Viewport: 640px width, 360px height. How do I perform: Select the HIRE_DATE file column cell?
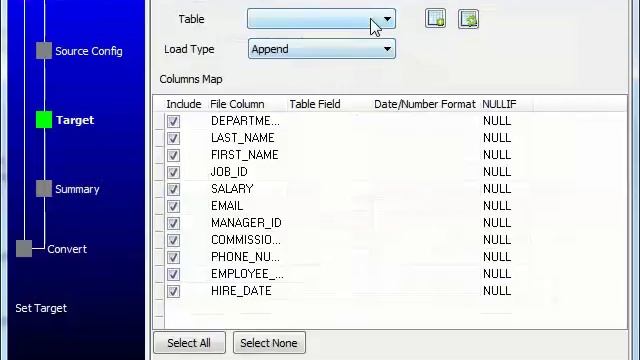[241, 291]
